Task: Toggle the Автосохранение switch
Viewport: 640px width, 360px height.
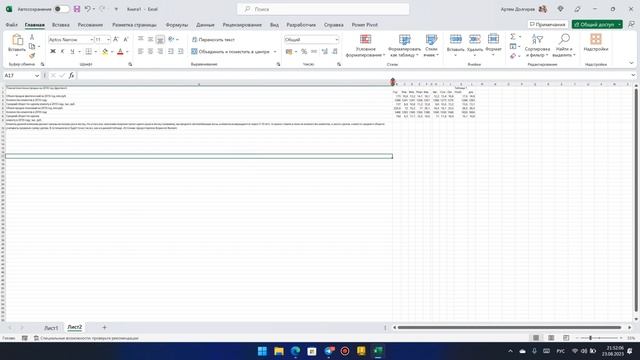Action: point(62,9)
